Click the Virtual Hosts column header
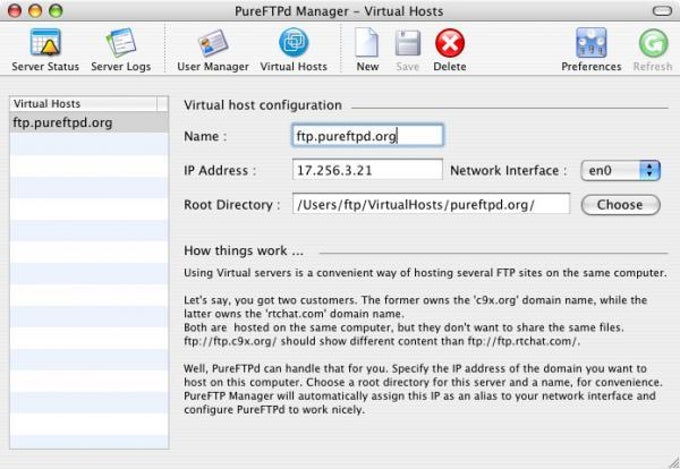Viewport: 680px width, 469px height. [83, 104]
